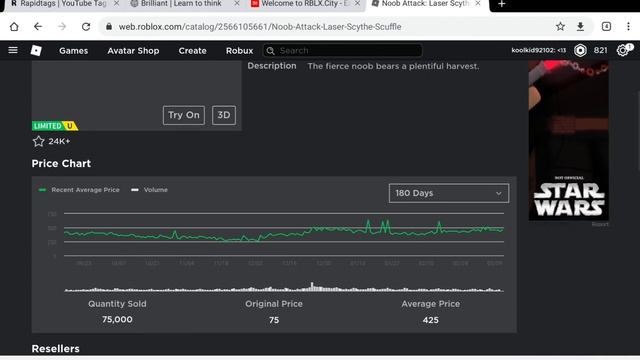Screen dimensions: 640x360
Task: Close the Noob Attack tab
Action: click(478, 3)
